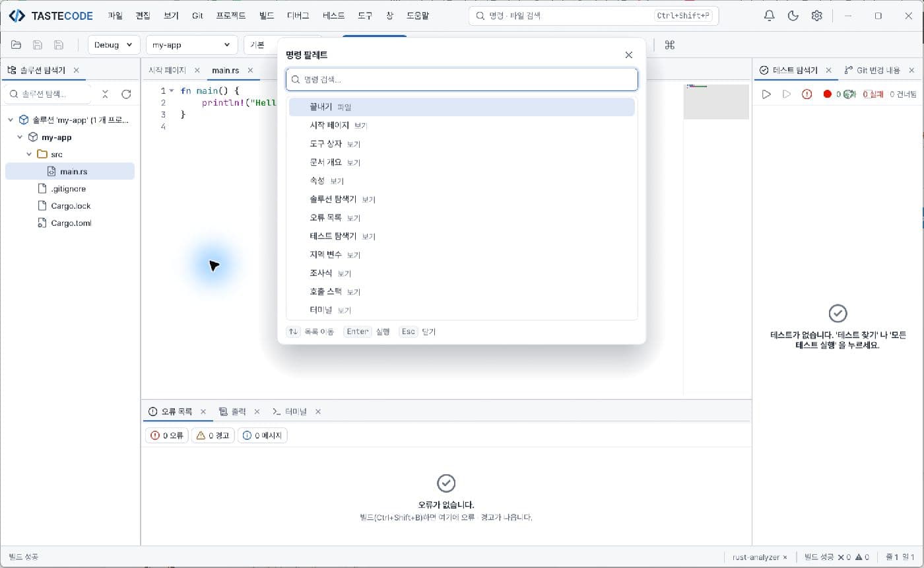Close the main.rs editor tab
The width and height of the screenshot is (924, 568).
tap(250, 70)
